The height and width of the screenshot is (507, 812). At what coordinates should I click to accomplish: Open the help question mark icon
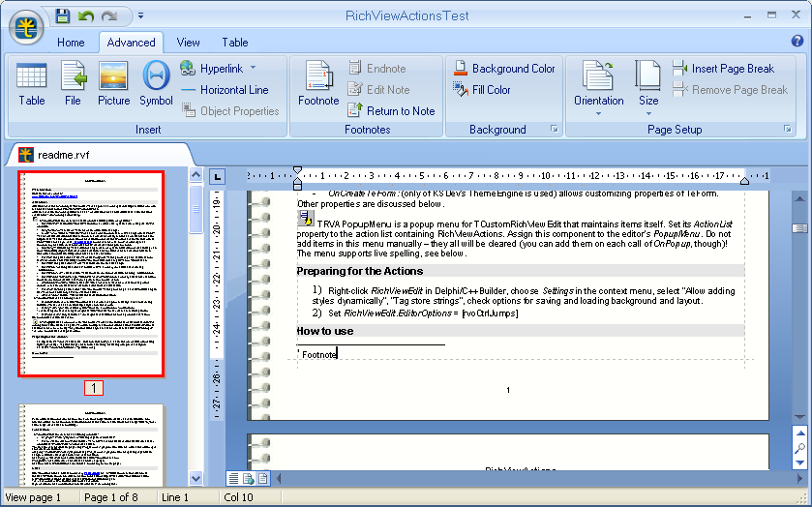pyautogui.click(x=797, y=41)
